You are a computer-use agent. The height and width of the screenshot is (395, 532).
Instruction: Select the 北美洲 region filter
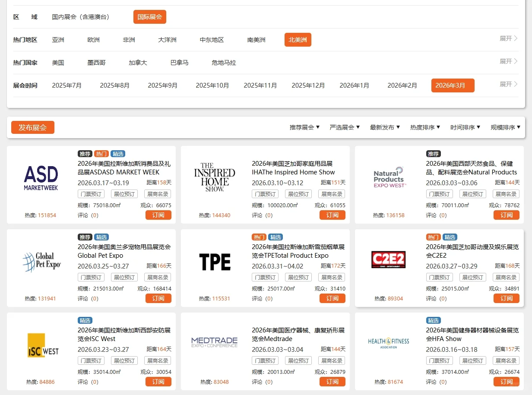(x=298, y=40)
